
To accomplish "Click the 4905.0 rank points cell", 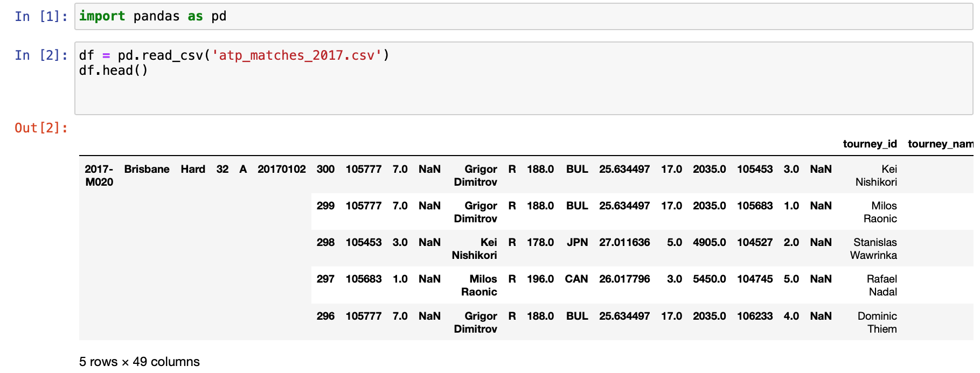I will (709, 242).
